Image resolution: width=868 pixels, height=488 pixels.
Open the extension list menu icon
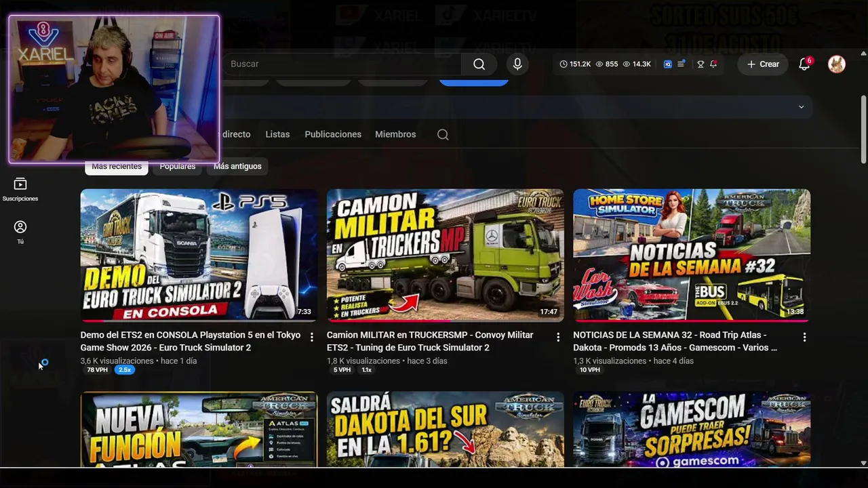(x=682, y=64)
